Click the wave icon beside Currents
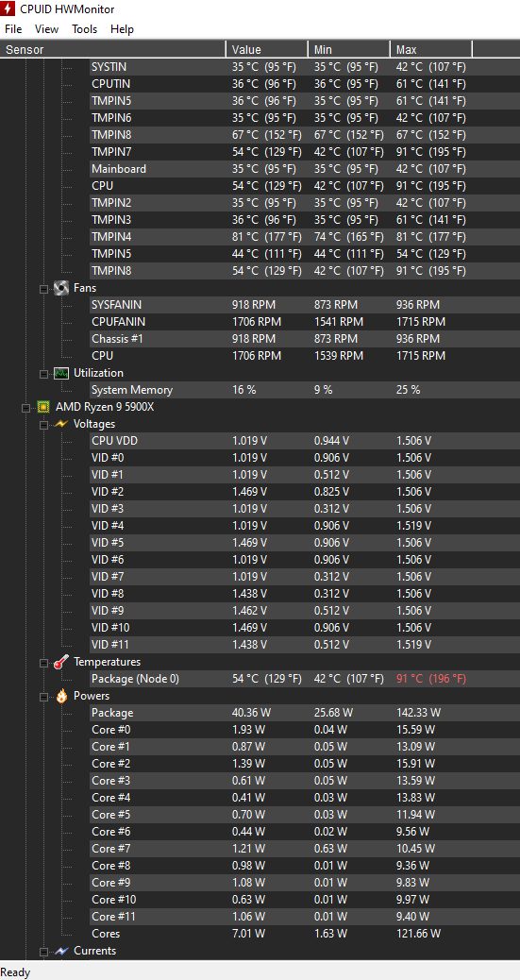The height and width of the screenshot is (980, 520). coord(60,951)
